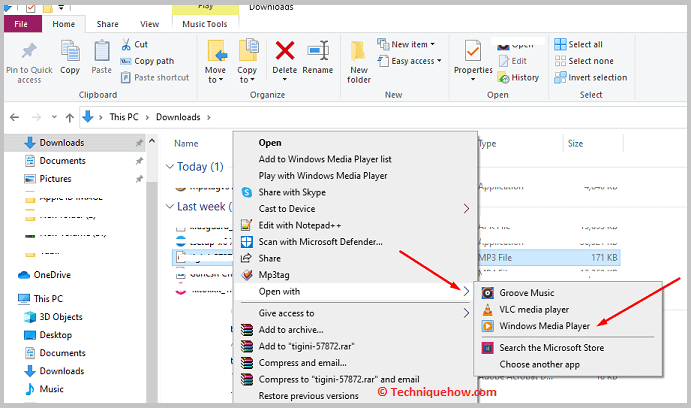
Task: Switch to the Share ribbon tab
Action: coord(108,24)
